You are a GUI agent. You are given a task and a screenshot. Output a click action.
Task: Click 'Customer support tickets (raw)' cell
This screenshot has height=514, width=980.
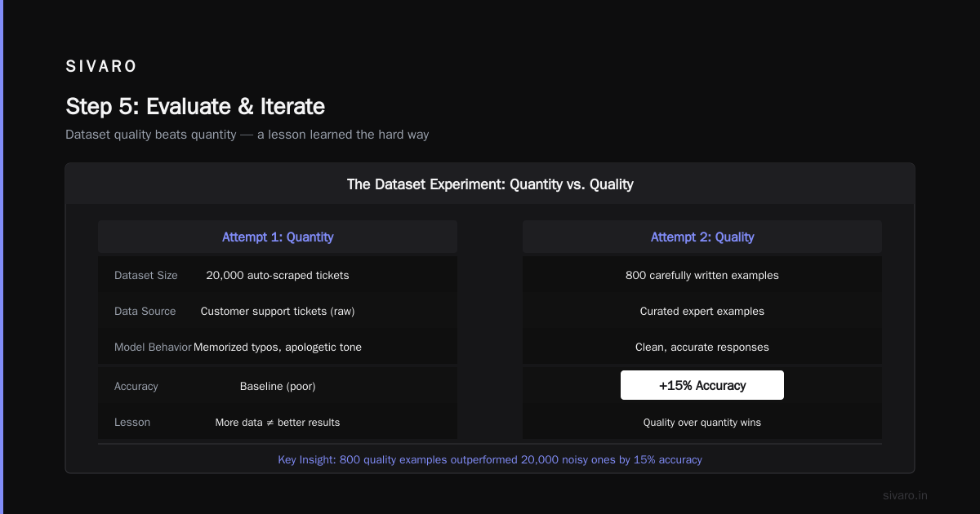tap(278, 312)
